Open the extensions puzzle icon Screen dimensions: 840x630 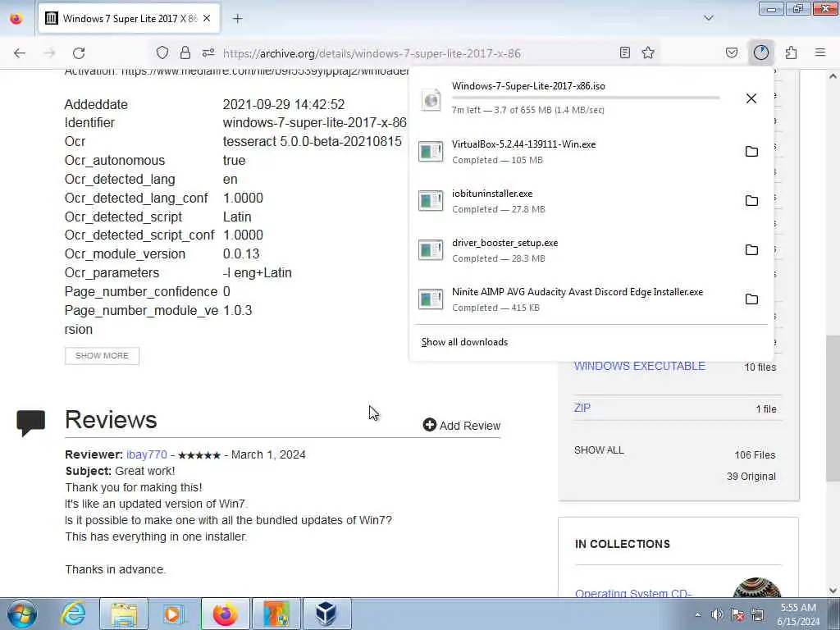pyautogui.click(x=791, y=52)
